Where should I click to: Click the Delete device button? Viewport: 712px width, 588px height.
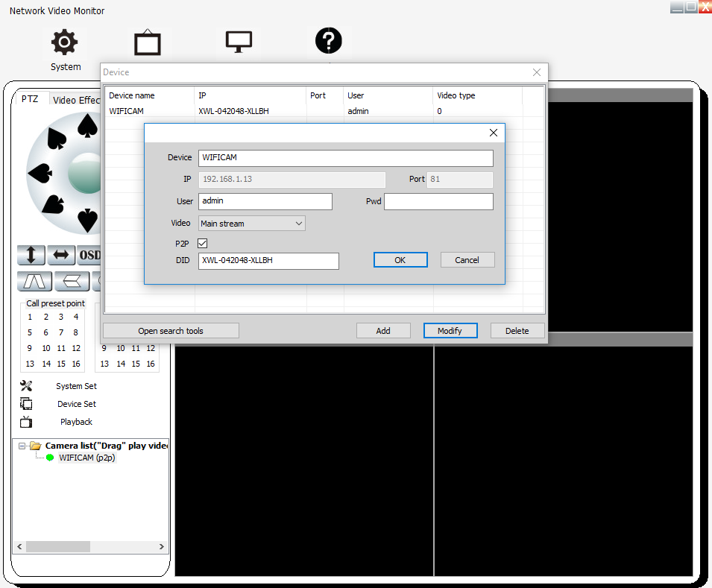point(517,331)
